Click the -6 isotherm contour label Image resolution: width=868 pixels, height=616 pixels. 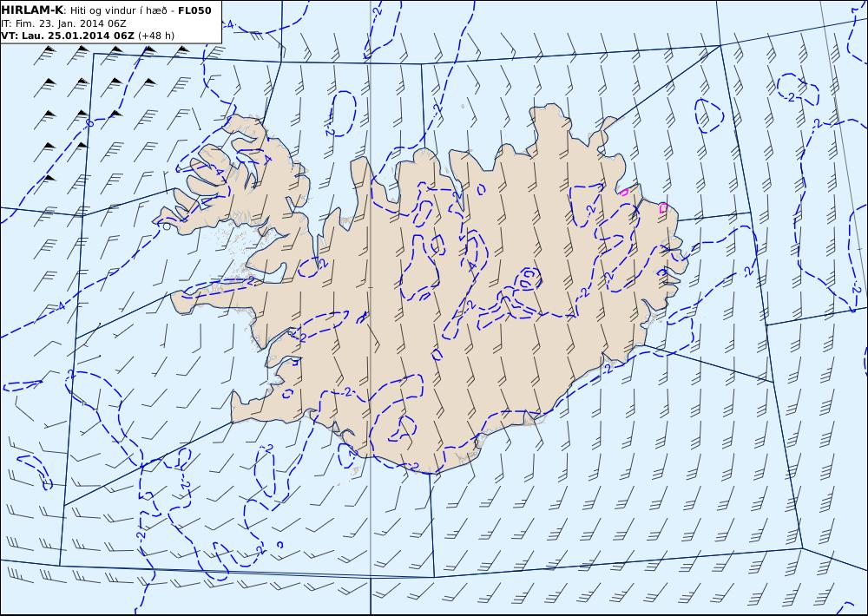pos(90,123)
